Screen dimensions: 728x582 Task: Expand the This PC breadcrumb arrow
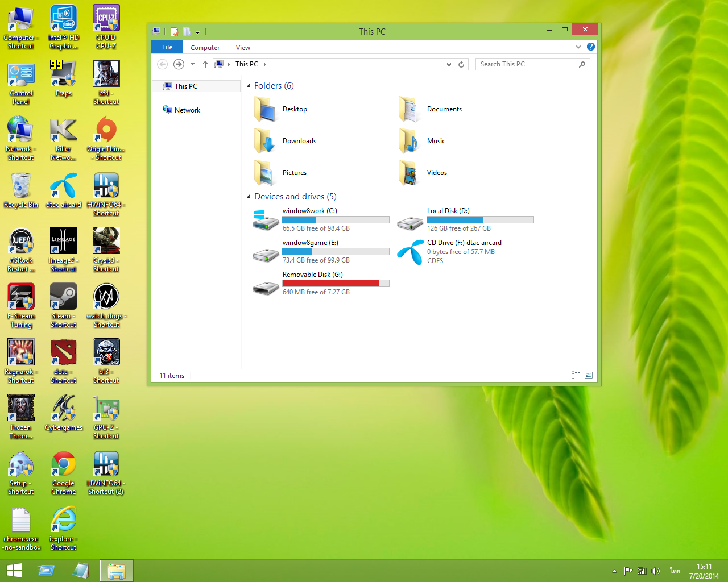(x=265, y=64)
